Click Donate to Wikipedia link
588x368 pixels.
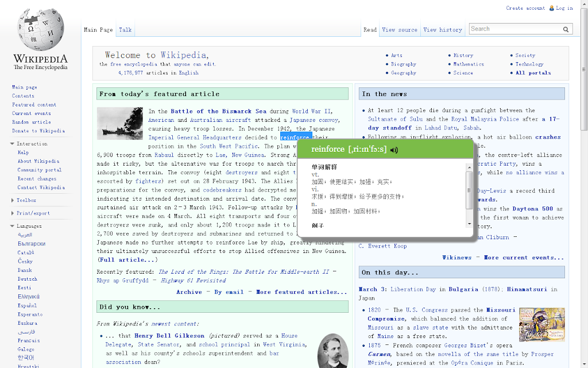click(38, 131)
